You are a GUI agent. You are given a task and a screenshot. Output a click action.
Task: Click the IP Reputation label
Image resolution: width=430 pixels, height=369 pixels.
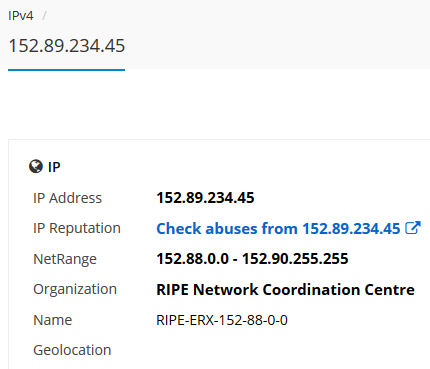tap(77, 228)
